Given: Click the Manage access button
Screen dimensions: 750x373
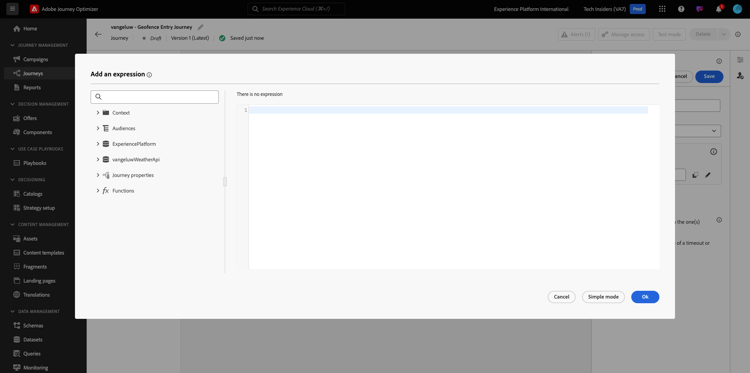Looking at the screenshot, I should [624, 34].
